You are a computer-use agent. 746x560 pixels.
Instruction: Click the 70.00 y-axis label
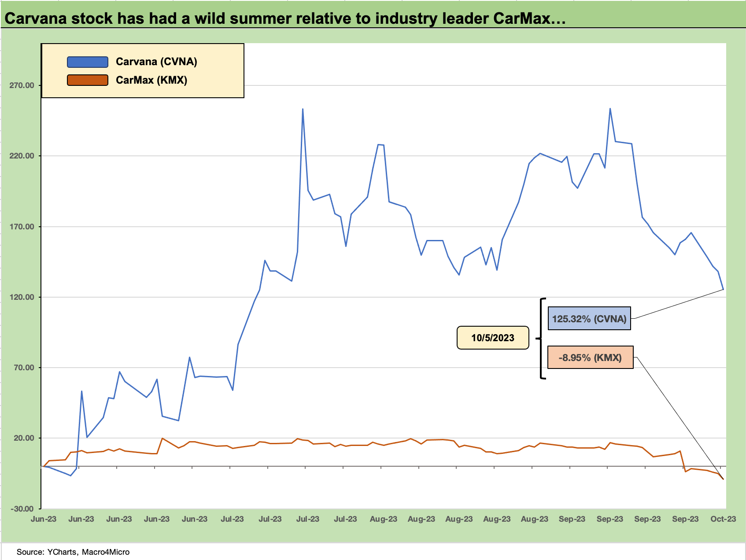pos(24,368)
